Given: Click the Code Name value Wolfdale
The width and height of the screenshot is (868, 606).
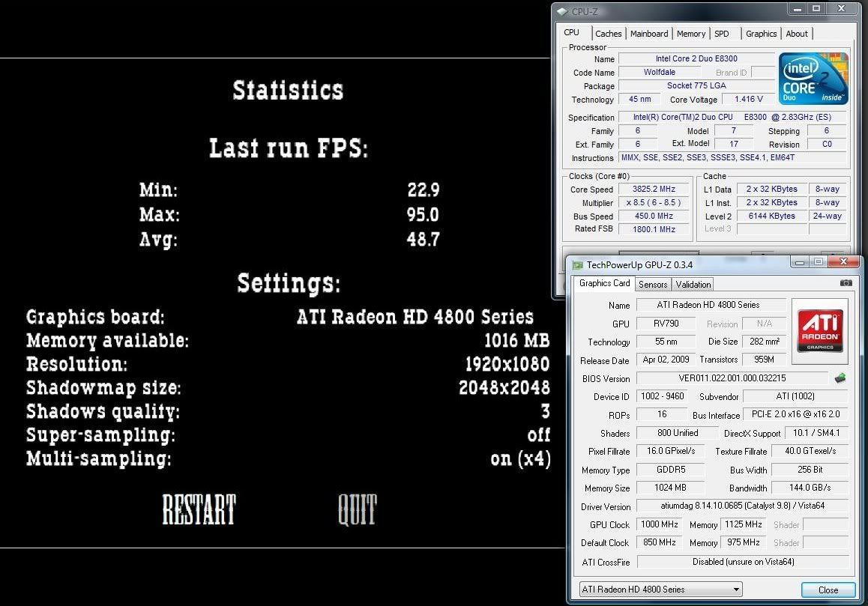Looking at the screenshot, I should click(660, 73).
